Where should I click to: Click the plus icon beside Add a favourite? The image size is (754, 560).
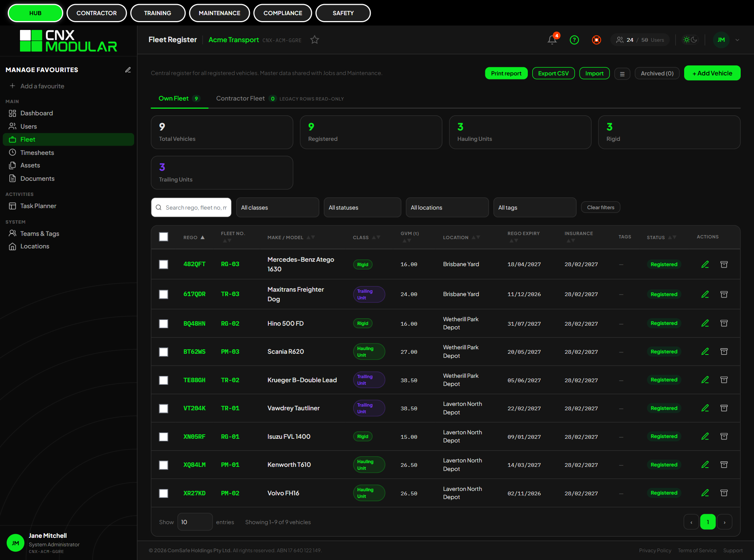(x=12, y=86)
